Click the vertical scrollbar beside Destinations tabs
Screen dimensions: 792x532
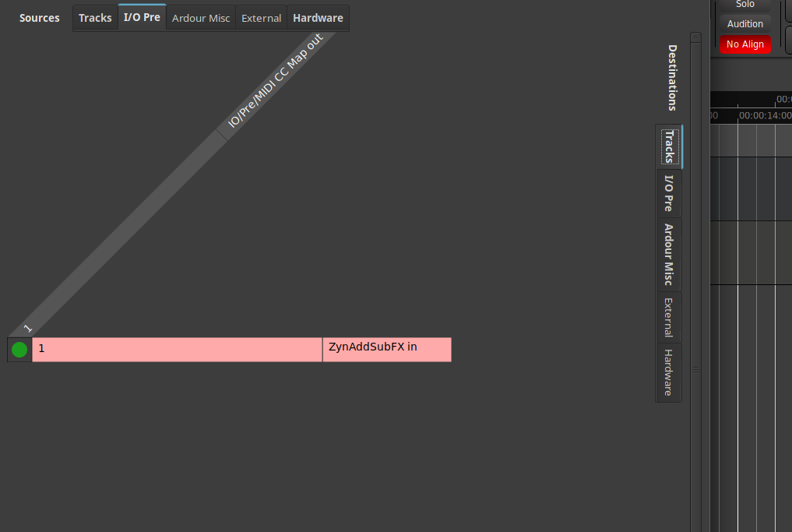pyautogui.click(x=695, y=234)
